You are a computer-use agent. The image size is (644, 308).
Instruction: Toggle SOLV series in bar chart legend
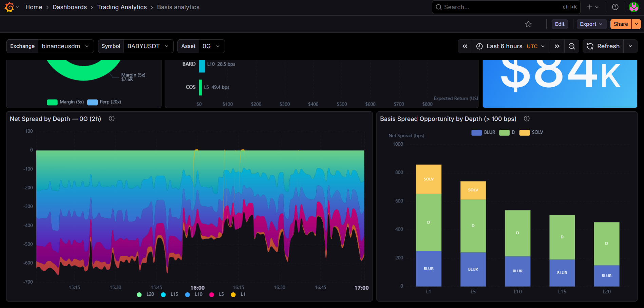(x=531, y=132)
